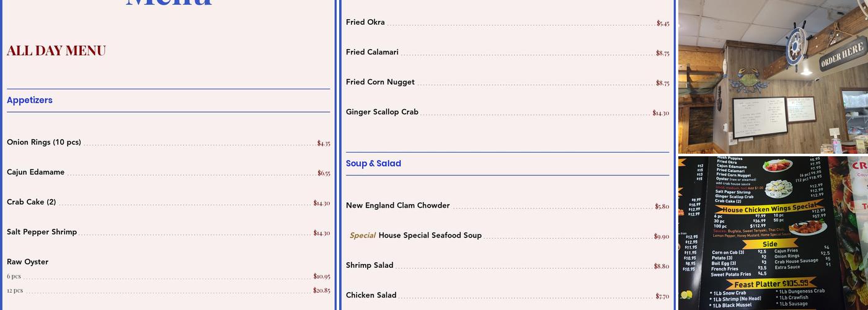This screenshot has width=868, height=310.
Task: Pick the 12 pcs Raw Oyster option
Action: 15,290
